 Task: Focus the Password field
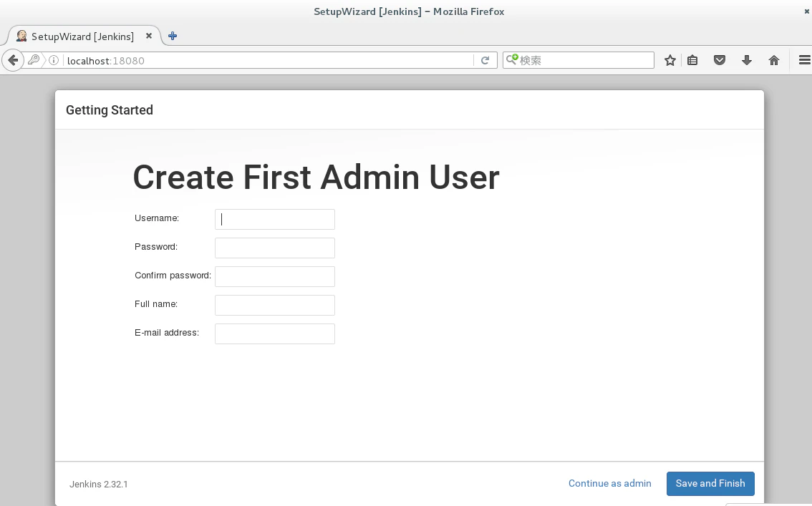[x=274, y=248]
